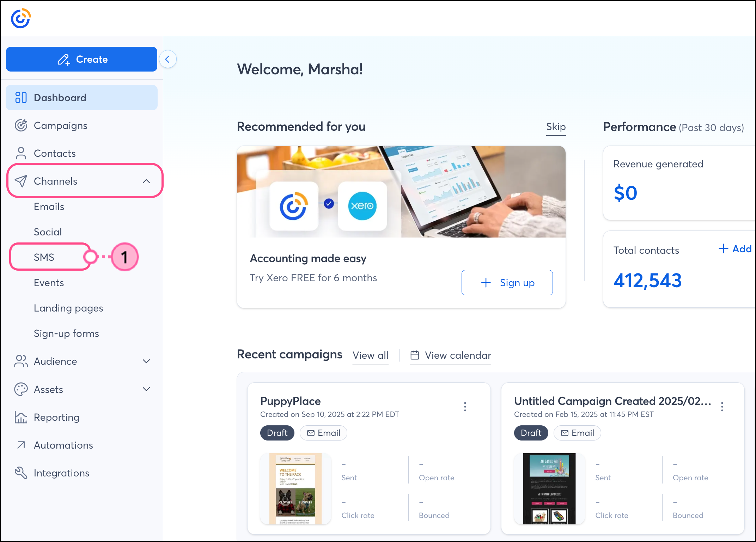Click Sign up for Xero offer

507,283
